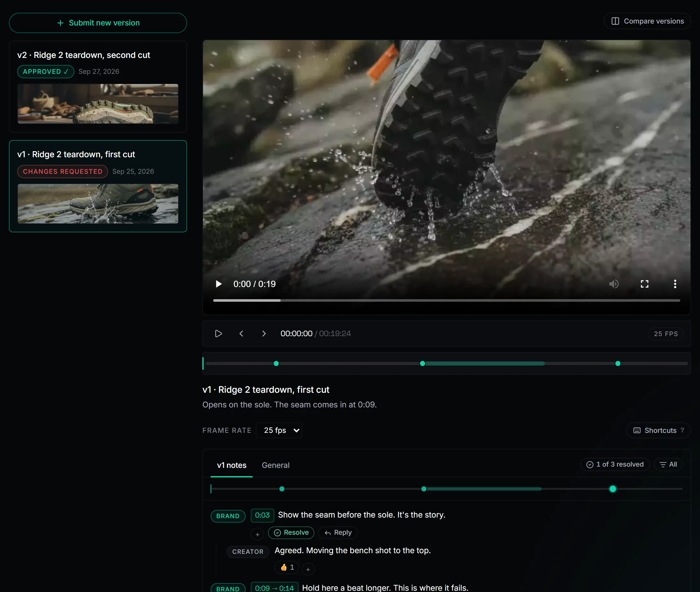
Task: Click the outlined play icon beside timecode
Action: tap(218, 334)
